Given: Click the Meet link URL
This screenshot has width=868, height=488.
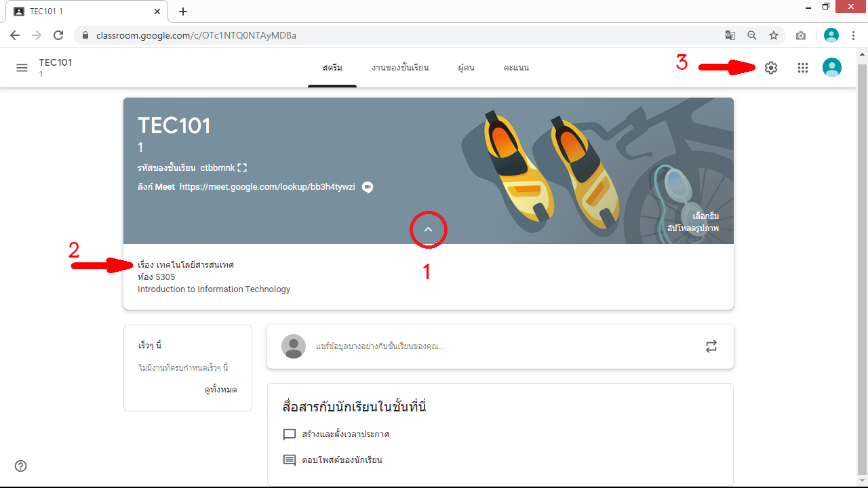Looking at the screenshot, I should click(x=267, y=187).
